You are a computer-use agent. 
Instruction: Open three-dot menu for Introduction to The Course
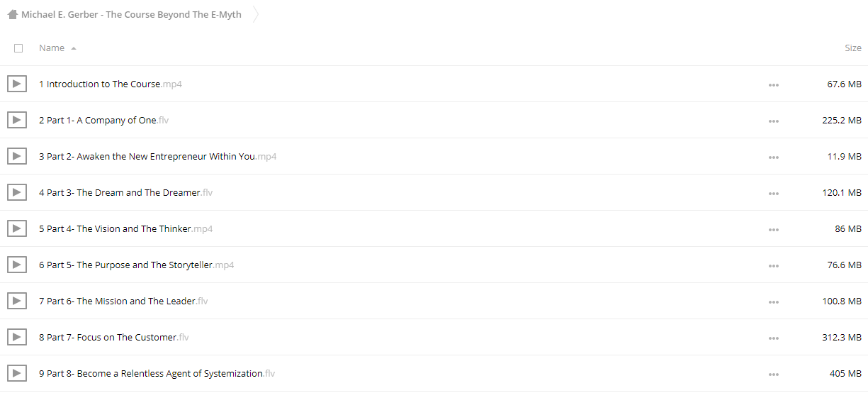point(773,84)
